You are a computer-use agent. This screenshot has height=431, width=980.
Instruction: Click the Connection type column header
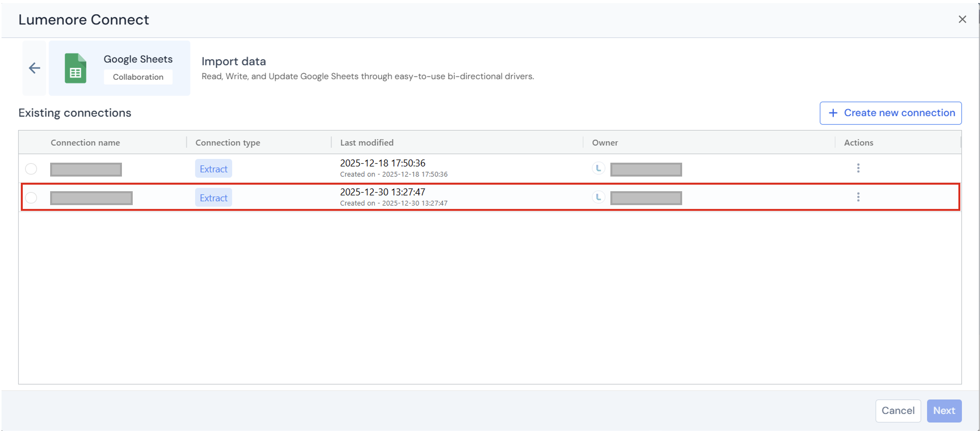pos(228,143)
